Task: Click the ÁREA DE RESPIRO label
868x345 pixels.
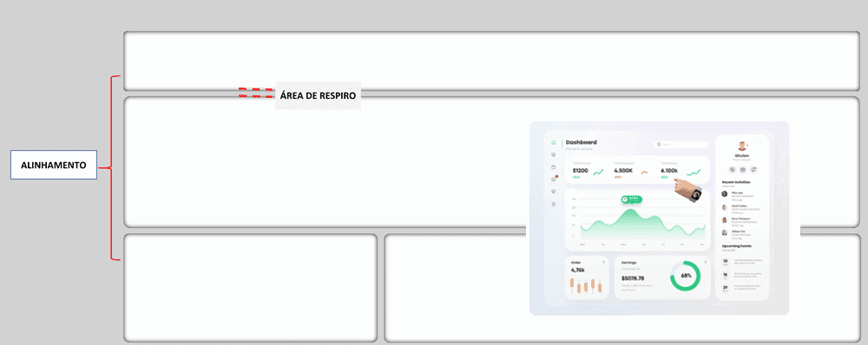Action: pos(318,95)
